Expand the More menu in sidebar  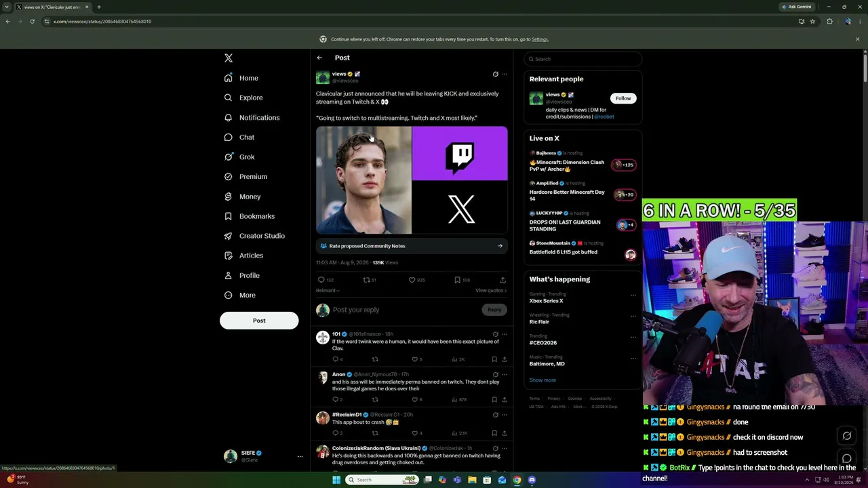[x=239, y=295]
